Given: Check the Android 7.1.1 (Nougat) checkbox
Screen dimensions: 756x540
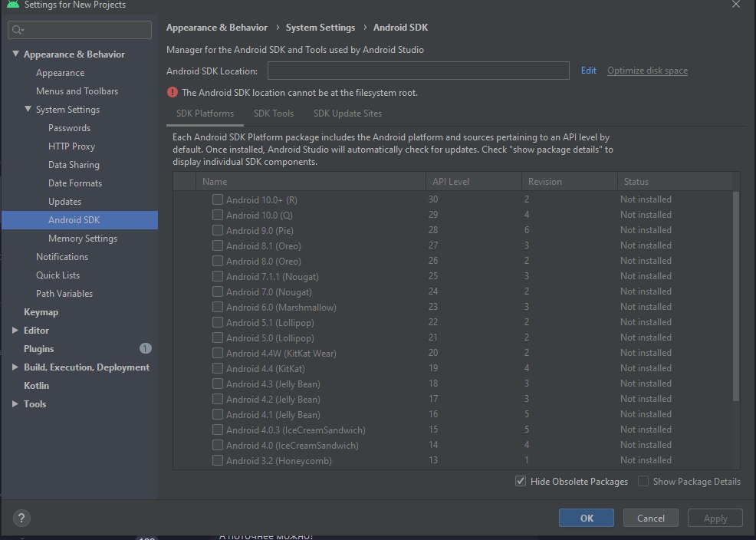Looking at the screenshot, I should (218, 276).
